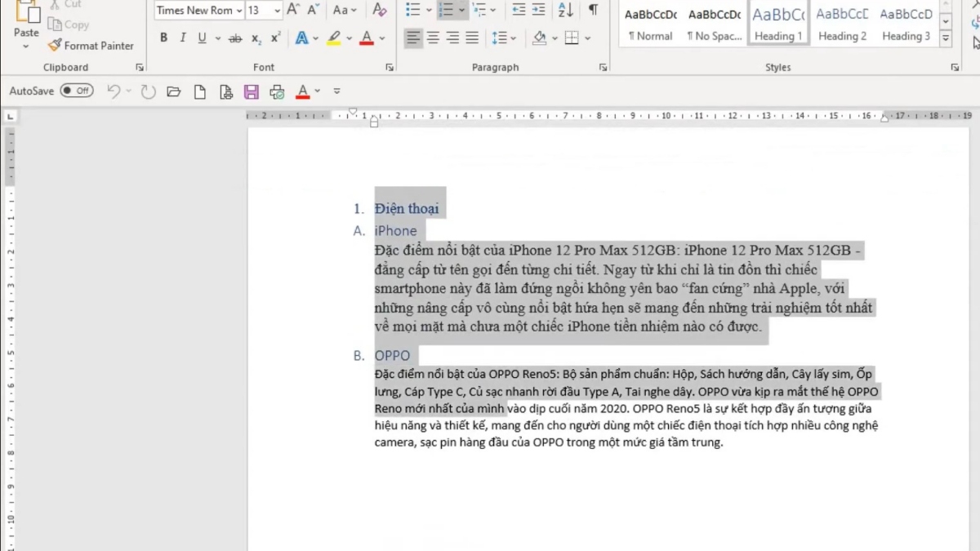This screenshot has width=980, height=551.
Task: Click the New blank document icon
Action: 199,91
